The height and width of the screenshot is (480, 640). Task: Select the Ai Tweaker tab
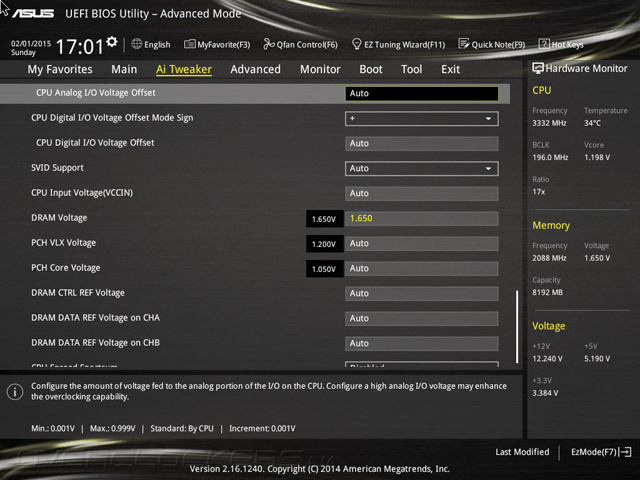(x=184, y=69)
